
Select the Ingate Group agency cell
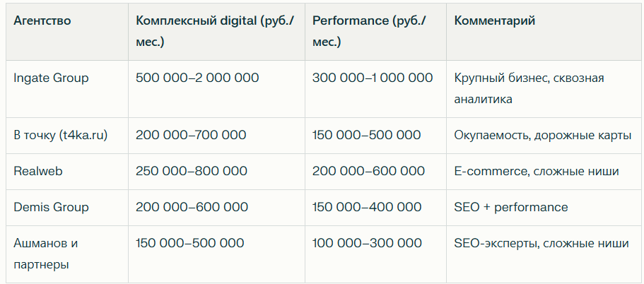(52, 78)
